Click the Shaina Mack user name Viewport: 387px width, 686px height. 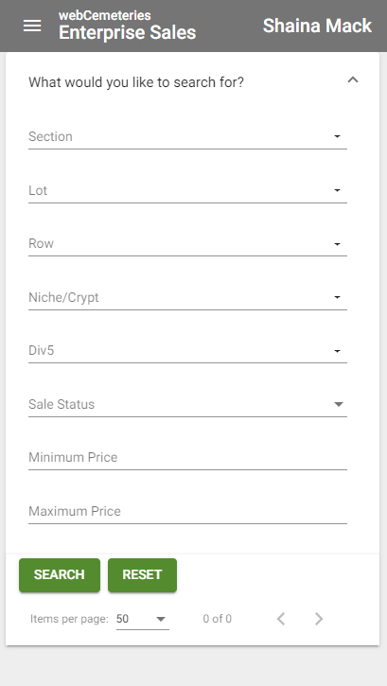click(317, 26)
